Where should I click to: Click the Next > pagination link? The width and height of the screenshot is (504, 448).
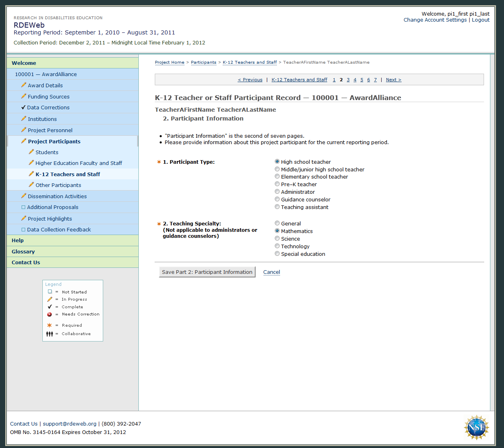click(393, 80)
